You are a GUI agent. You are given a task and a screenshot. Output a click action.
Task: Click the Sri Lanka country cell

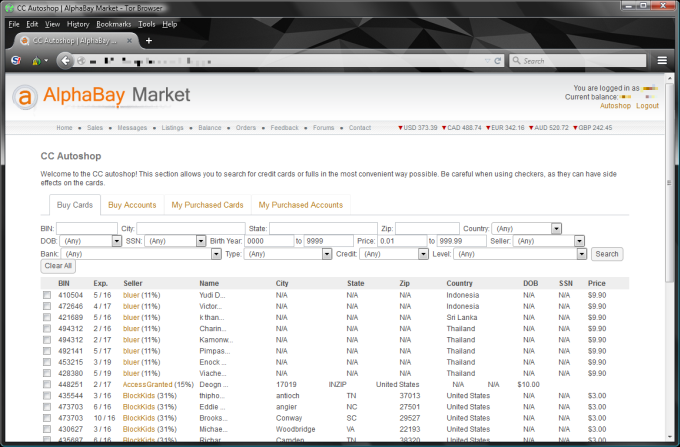tap(462, 317)
